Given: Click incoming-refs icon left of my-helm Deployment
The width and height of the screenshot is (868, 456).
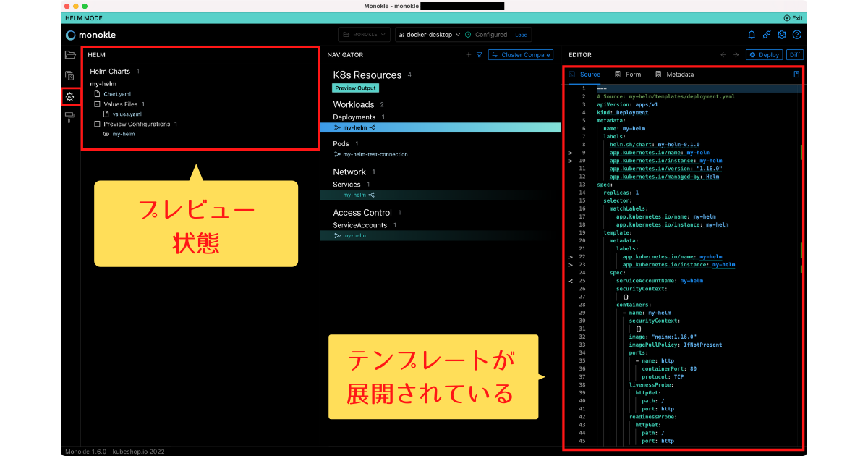Looking at the screenshot, I should coord(337,127).
